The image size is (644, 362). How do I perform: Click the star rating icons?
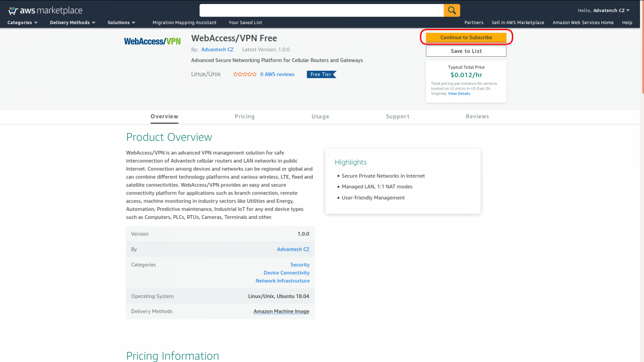tap(245, 74)
